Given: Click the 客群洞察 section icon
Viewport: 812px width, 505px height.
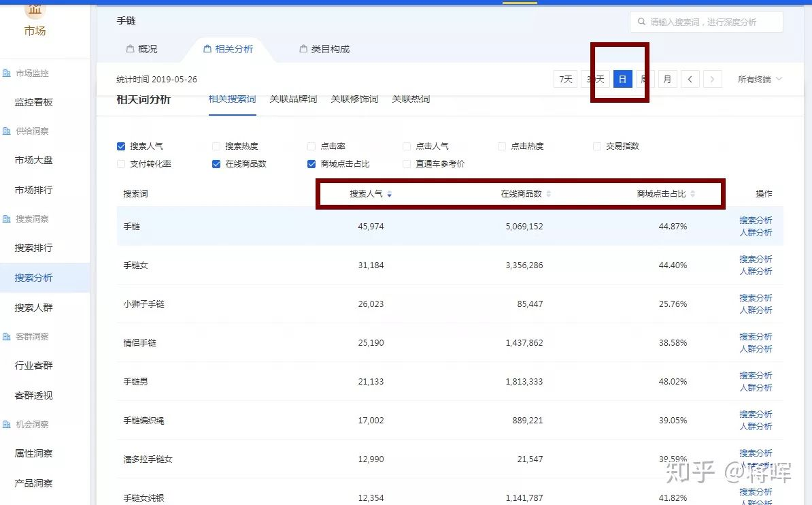Looking at the screenshot, I should (7, 336).
